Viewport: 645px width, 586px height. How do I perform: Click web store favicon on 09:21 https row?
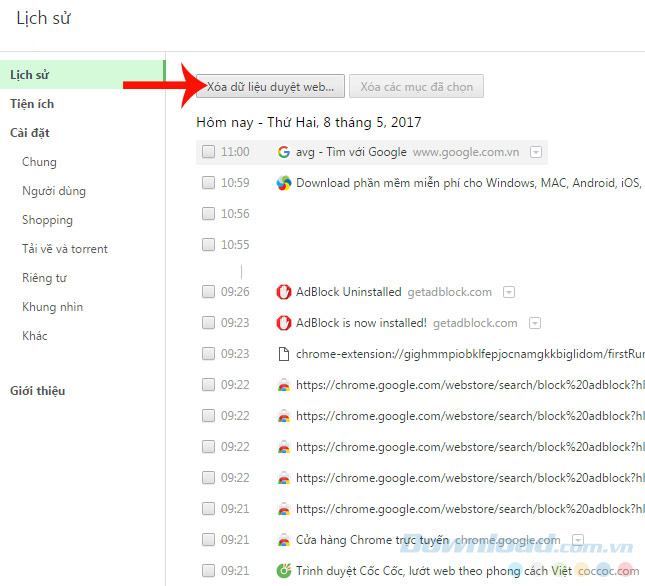(283, 509)
